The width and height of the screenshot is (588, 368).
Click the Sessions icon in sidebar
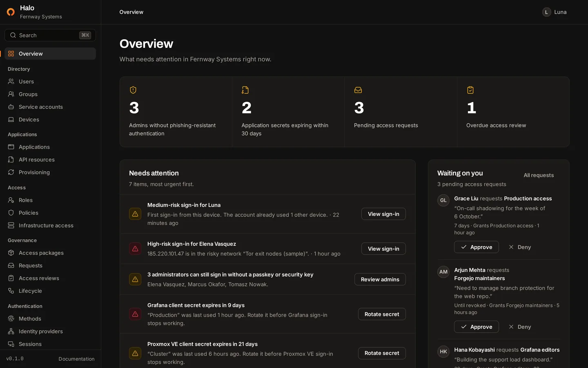pos(11,344)
